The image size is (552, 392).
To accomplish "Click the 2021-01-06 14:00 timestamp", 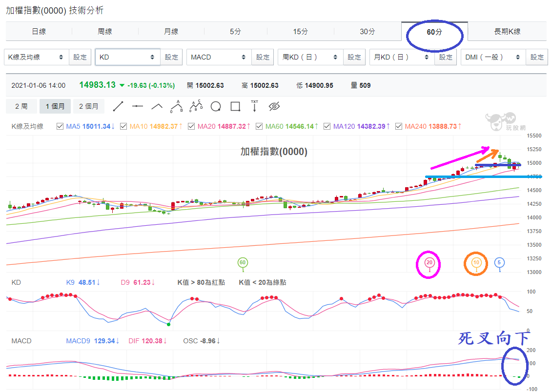I will (39, 85).
